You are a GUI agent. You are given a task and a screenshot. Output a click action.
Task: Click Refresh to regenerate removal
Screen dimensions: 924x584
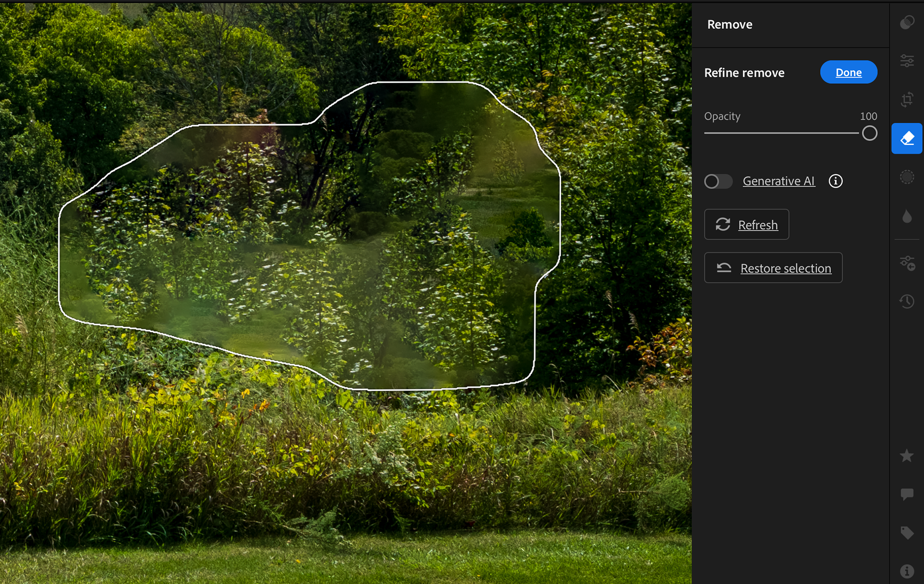pos(746,225)
